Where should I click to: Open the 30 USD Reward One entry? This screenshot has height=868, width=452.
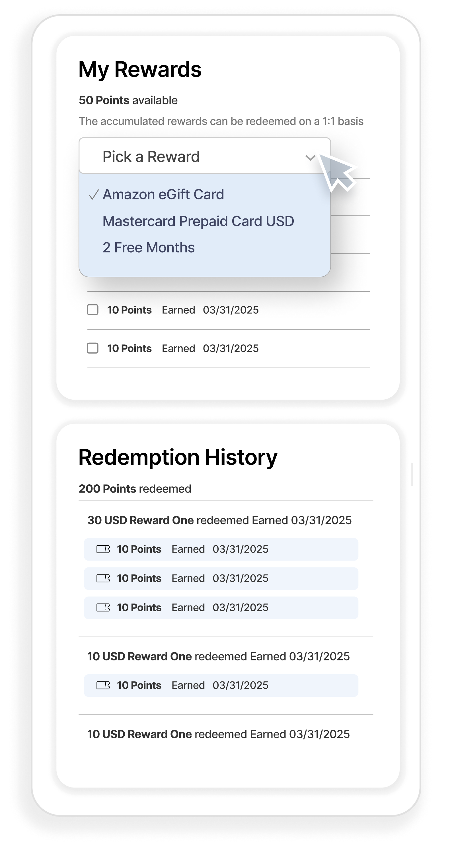click(x=219, y=520)
